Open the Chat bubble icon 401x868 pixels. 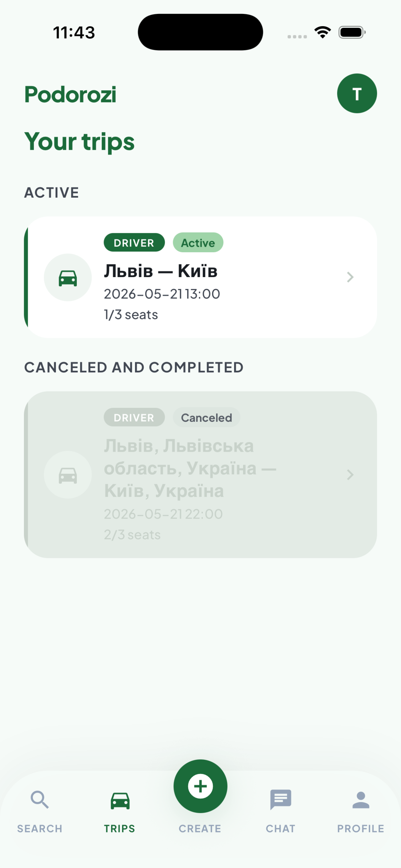[x=280, y=800]
